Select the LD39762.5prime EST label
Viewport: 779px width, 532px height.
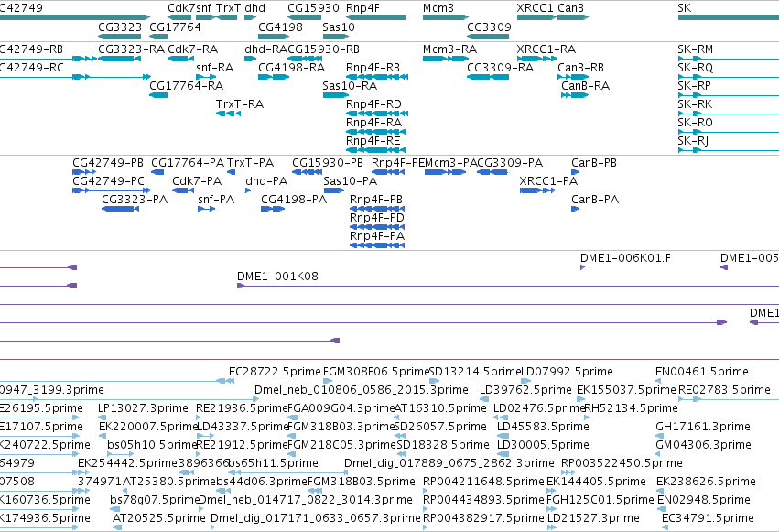point(525,390)
